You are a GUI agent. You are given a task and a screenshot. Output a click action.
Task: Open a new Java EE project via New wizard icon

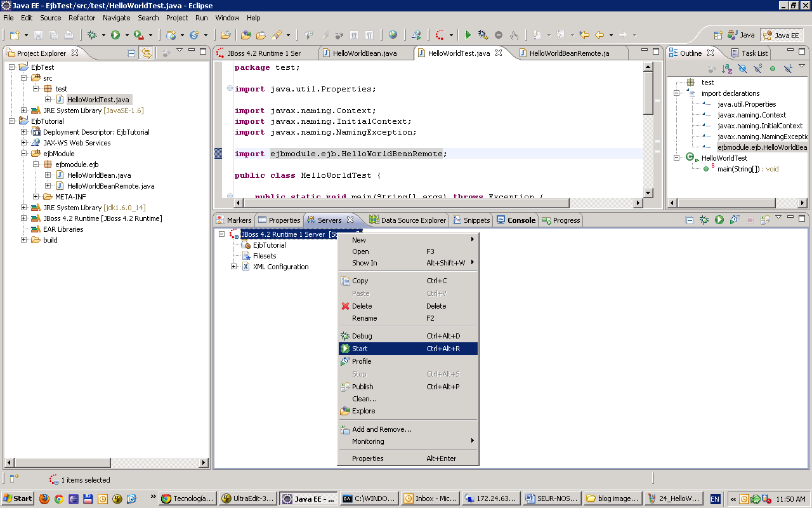point(14,35)
